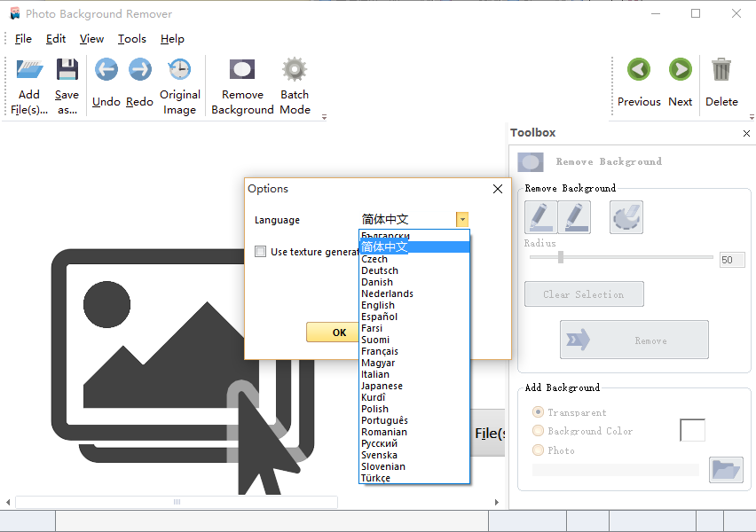Screen dimensions: 756x532
Task: Select the Background Color radio button
Action: [538, 431]
